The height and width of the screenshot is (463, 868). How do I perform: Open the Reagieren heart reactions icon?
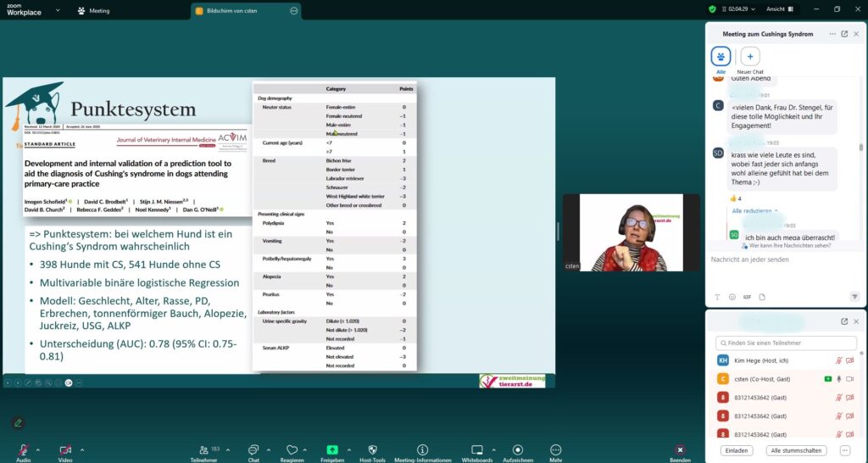[292, 449]
